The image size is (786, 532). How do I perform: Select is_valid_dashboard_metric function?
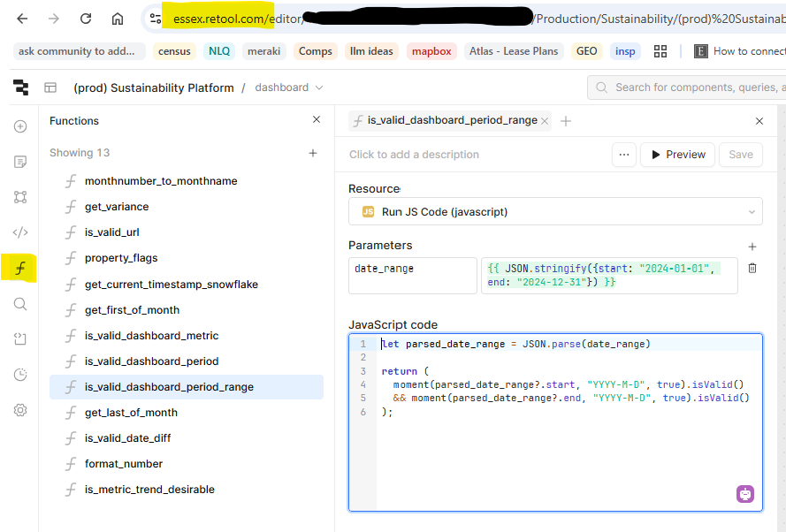click(x=186, y=335)
